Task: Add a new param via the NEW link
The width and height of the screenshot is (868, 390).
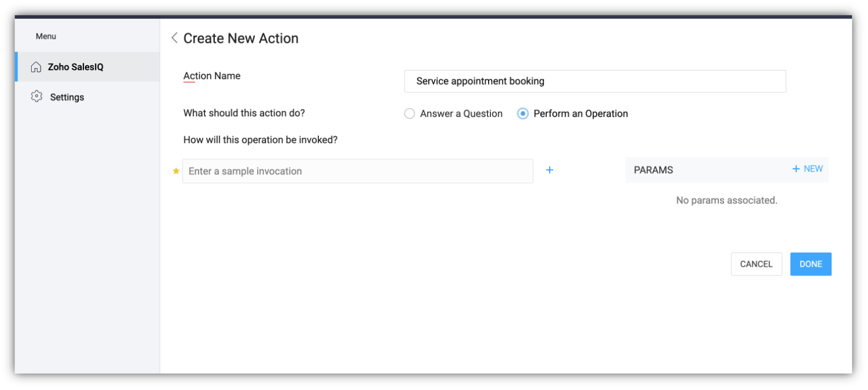Action: [x=808, y=169]
